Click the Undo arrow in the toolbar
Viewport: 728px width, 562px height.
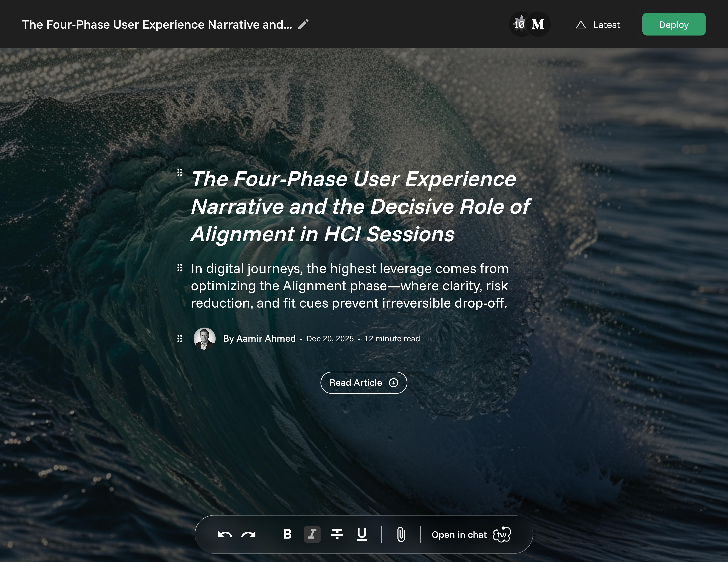tap(225, 535)
